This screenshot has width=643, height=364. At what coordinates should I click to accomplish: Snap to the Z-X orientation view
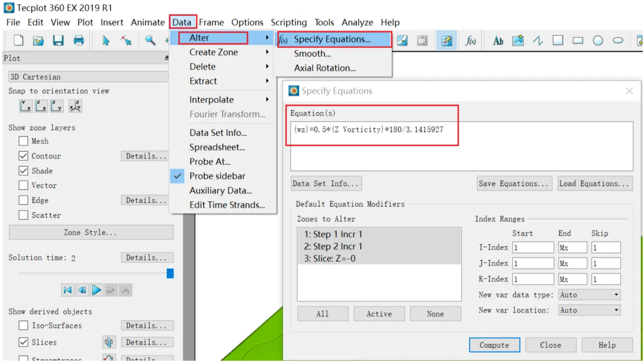pos(41,106)
